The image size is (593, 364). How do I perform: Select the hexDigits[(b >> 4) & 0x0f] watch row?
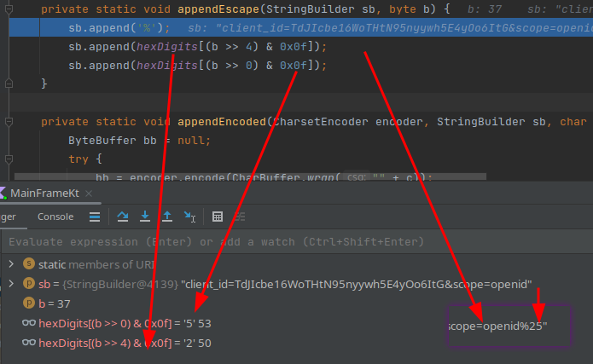click(x=128, y=343)
